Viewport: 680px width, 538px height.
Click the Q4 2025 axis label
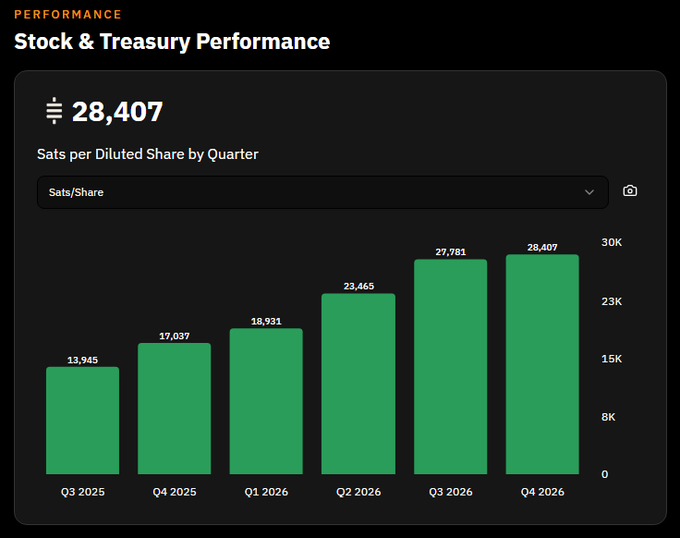click(x=174, y=492)
